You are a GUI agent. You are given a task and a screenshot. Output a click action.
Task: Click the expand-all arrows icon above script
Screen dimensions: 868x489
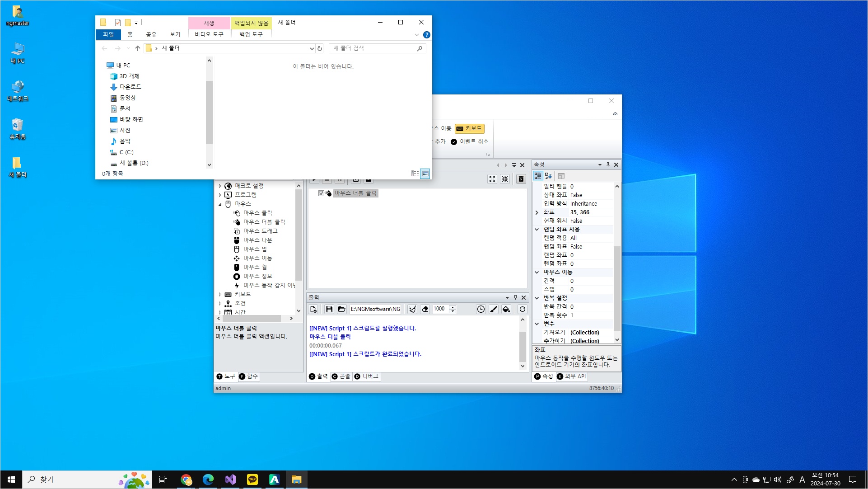click(492, 179)
